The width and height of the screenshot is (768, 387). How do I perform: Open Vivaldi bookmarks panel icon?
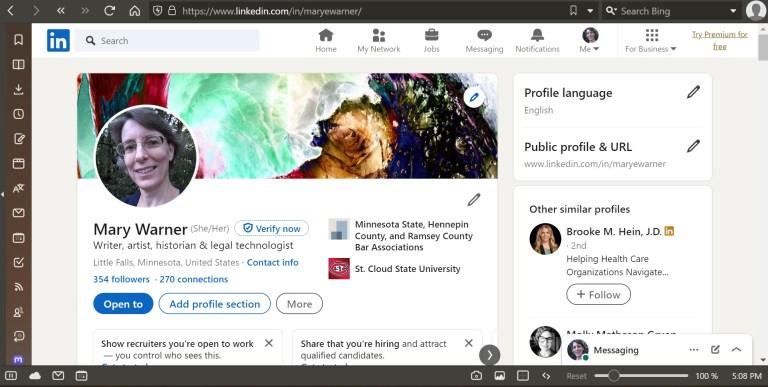click(x=19, y=40)
